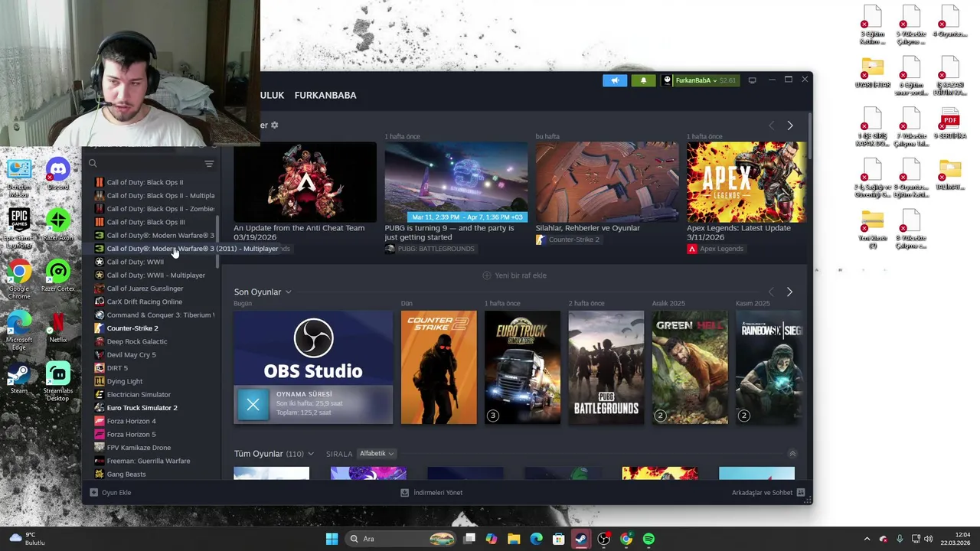This screenshot has width=980, height=551.
Task: Open OBS Studio from the taskbar
Action: pos(603,539)
